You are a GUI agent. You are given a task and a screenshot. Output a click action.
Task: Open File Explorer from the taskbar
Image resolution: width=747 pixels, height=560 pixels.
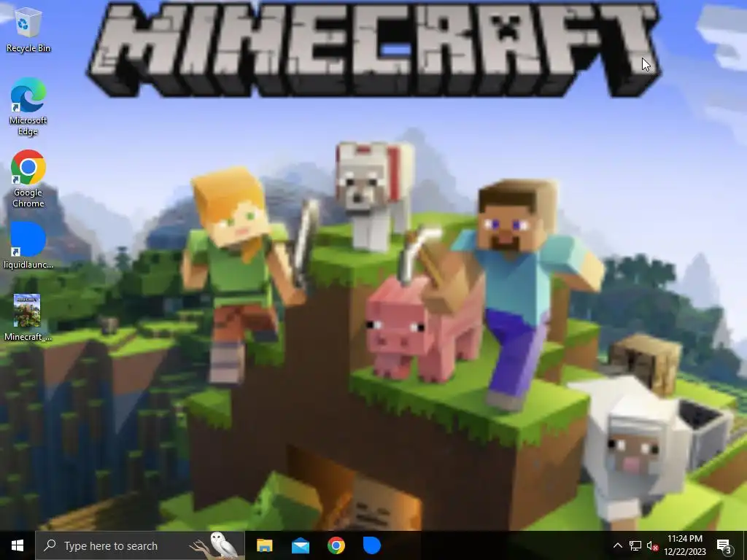[264, 545]
